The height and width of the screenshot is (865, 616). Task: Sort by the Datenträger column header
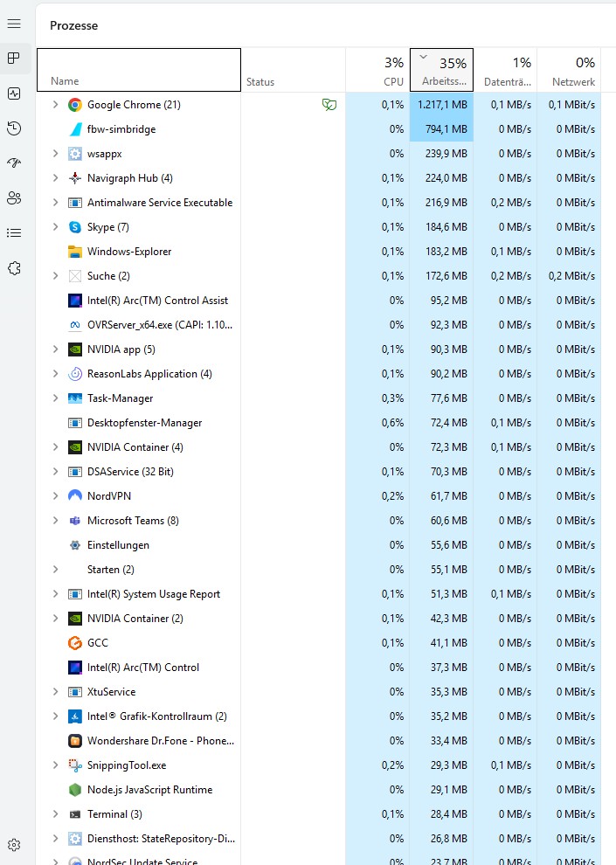505,70
